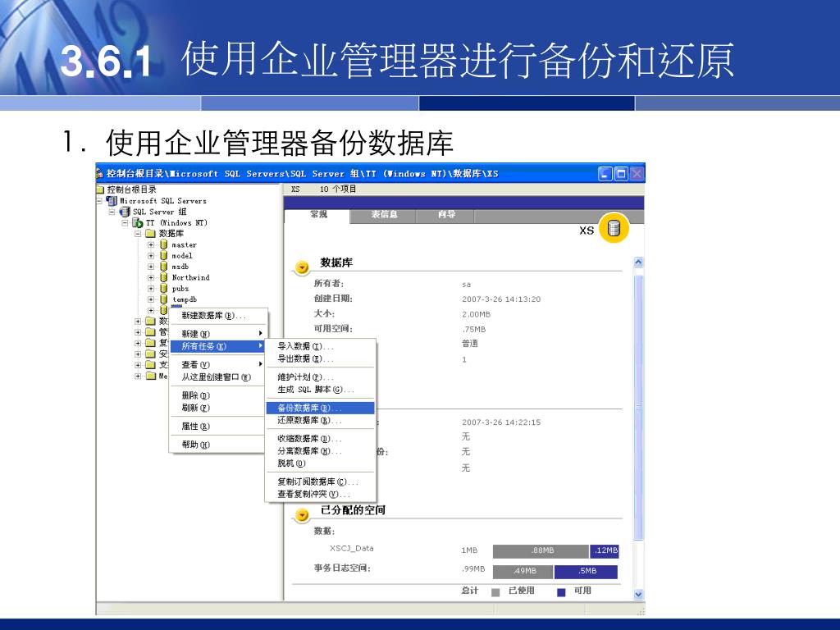This screenshot has width=840, height=630.
Task: Select the master tree label
Action: point(185,244)
